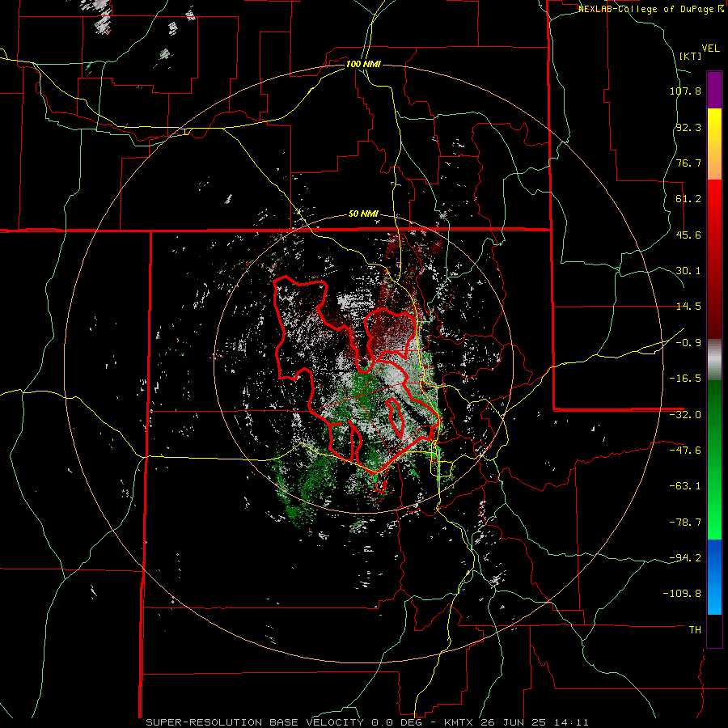Click the VEL legend title
This screenshot has height=728, width=728.
(710, 49)
